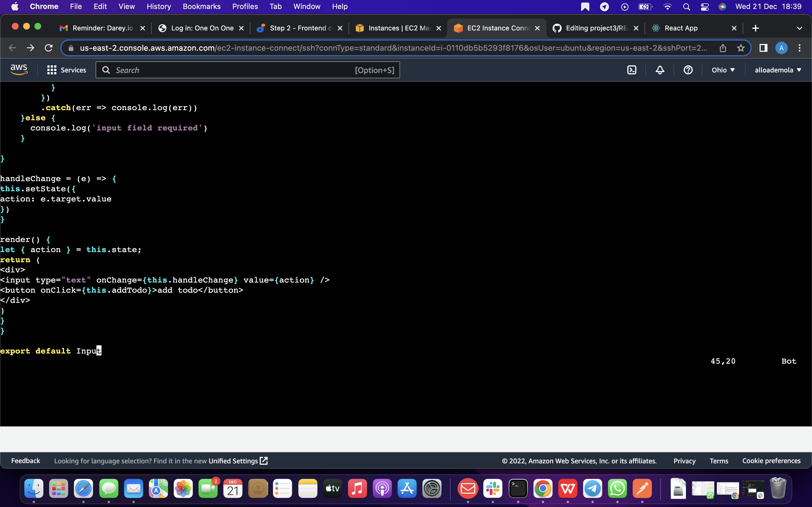Viewport: 812px width, 507px height.
Task: Open AWS CloudShell terminal icon
Action: click(632, 70)
